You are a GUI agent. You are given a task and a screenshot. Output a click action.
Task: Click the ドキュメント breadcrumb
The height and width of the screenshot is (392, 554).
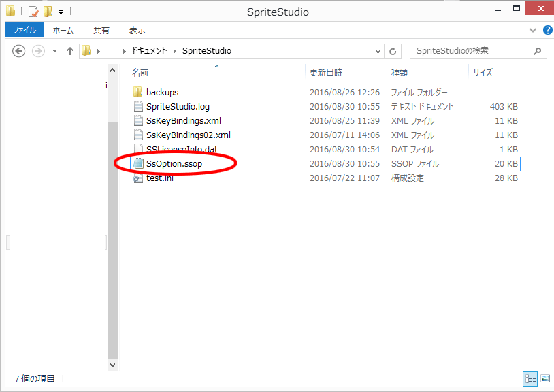coord(149,51)
